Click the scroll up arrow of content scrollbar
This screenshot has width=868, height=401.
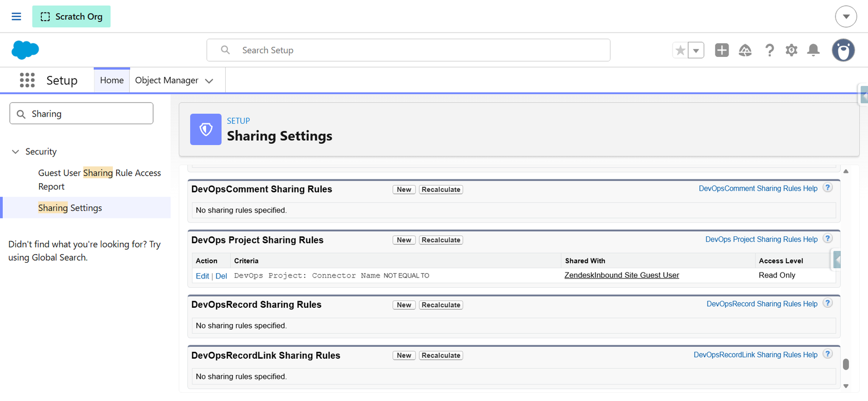pos(846,171)
